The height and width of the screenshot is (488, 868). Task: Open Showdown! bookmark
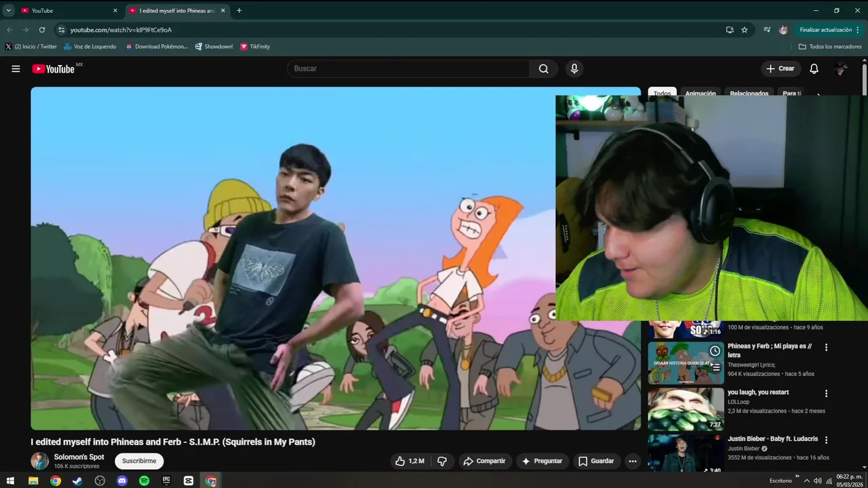click(x=214, y=47)
